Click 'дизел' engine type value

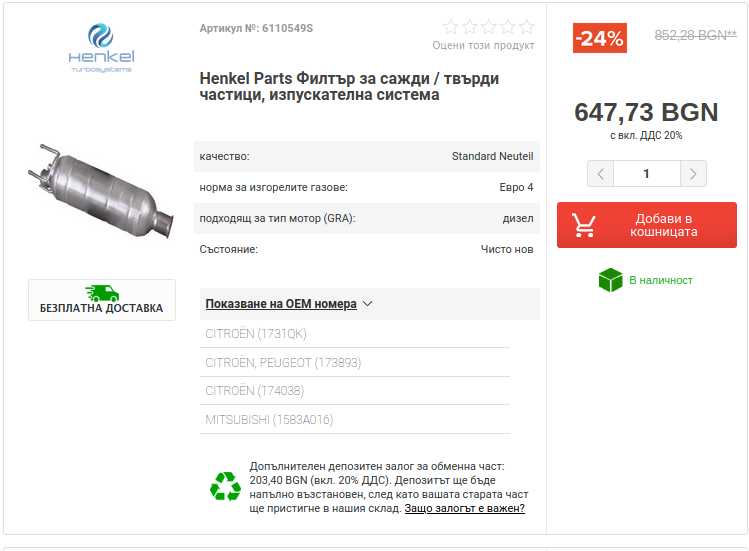click(x=518, y=218)
